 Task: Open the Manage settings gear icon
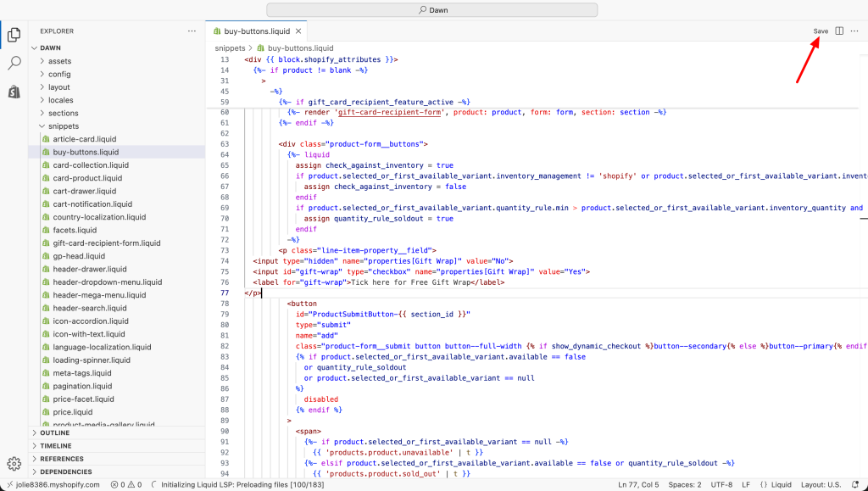click(x=14, y=463)
